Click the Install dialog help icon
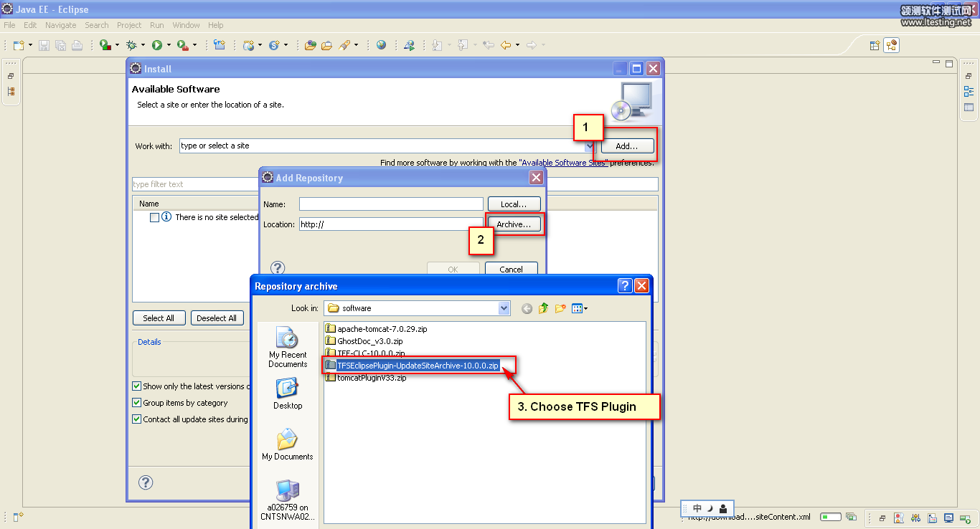The height and width of the screenshot is (529, 980). pyautogui.click(x=146, y=482)
